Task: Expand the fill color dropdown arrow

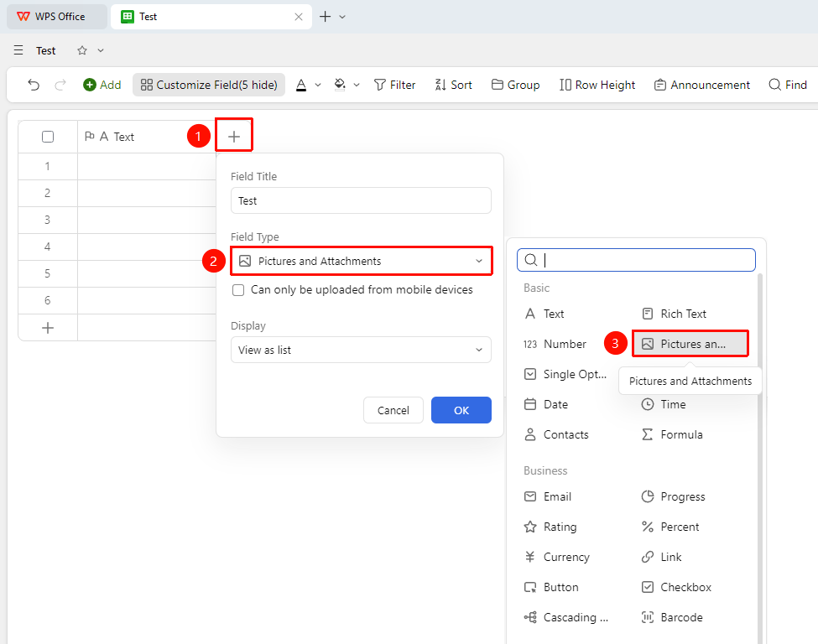Action: point(357,85)
